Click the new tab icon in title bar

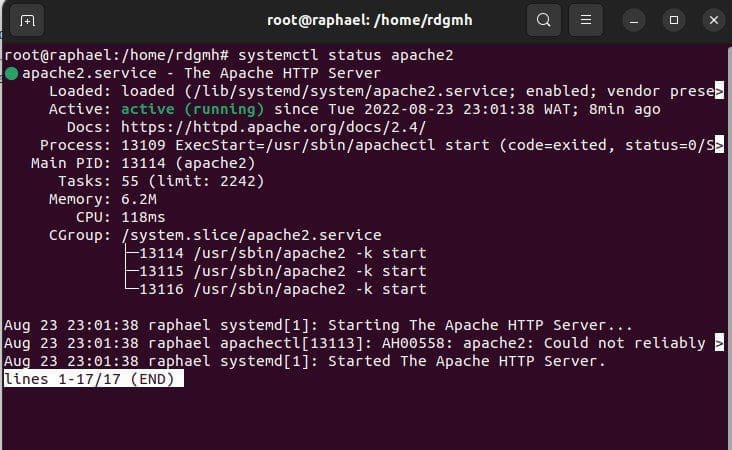click(x=27, y=20)
